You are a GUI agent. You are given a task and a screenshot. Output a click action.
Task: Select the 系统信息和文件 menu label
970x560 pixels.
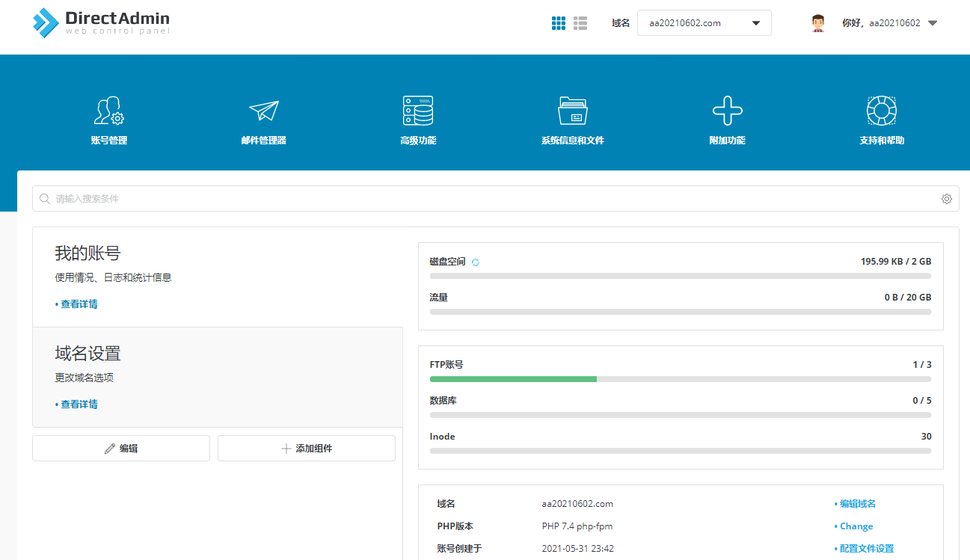pos(573,141)
